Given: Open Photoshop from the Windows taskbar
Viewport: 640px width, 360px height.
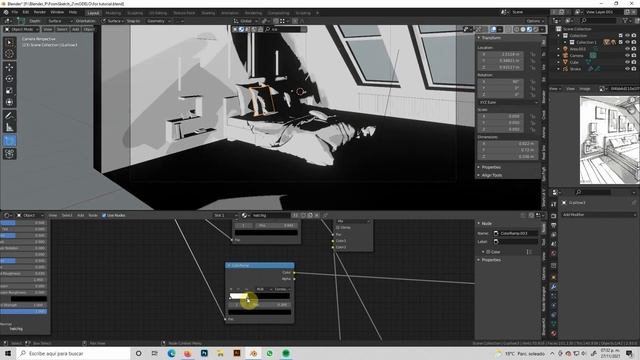Looking at the screenshot, I should tap(204, 353).
